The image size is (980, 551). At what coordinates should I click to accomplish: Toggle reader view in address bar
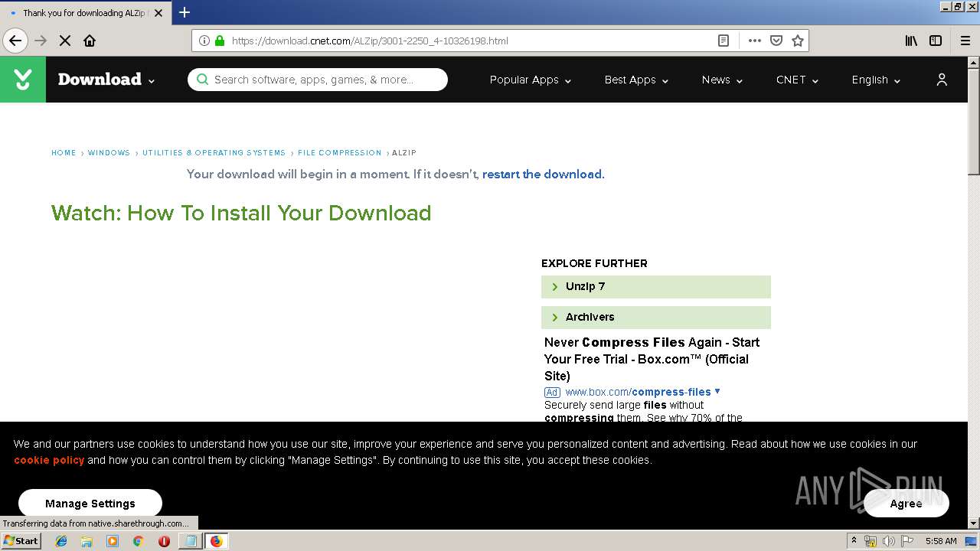point(723,41)
